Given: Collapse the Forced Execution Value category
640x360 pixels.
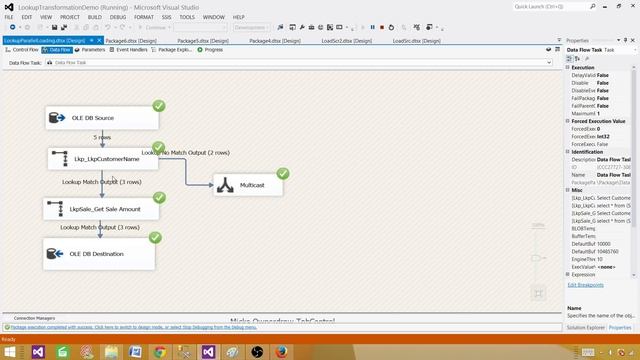Looking at the screenshot, I should pyautogui.click(x=568, y=121).
